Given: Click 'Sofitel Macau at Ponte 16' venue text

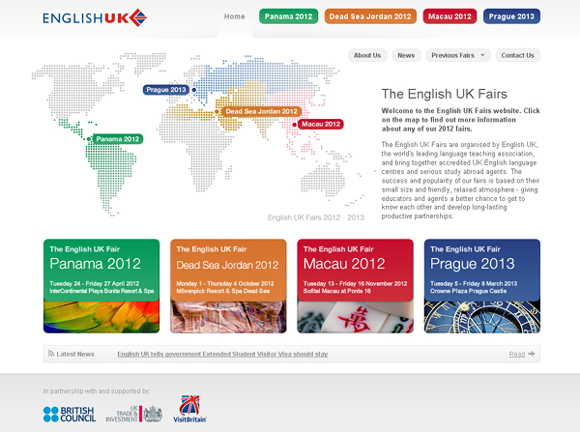Looking at the screenshot, I should 337,291.
